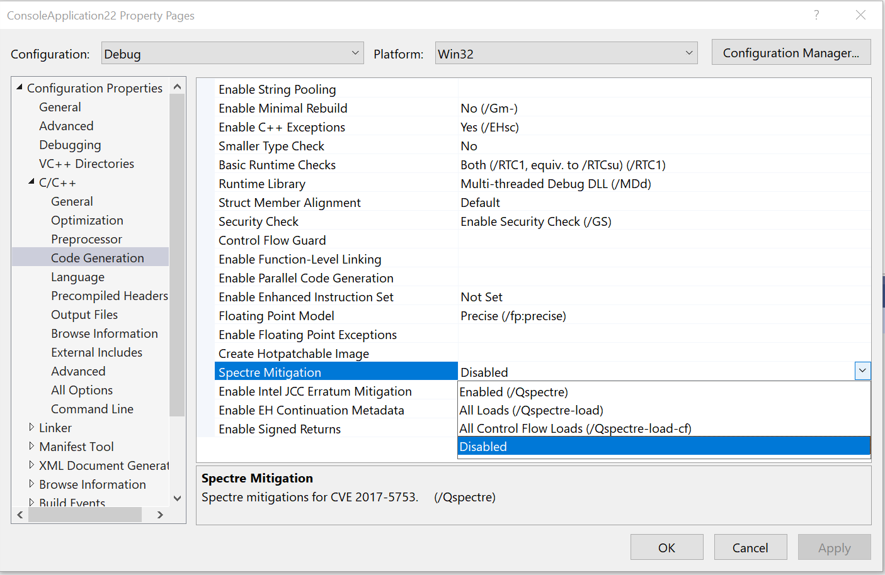The height and width of the screenshot is (575, 885).
Task: Select Preprocessor in the tree
Action: point(86,239)
